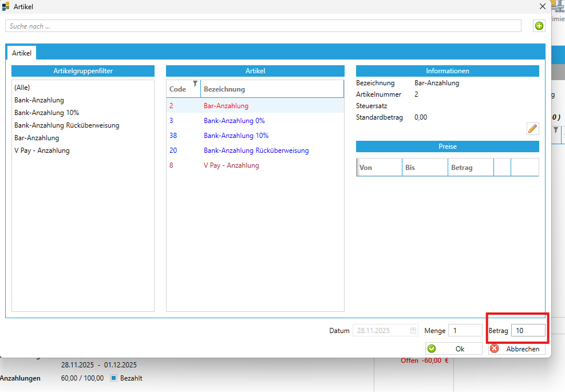This screenshot has width=565, height=392.
Task: Click the green plus add icon
Action: click(539, 26)
